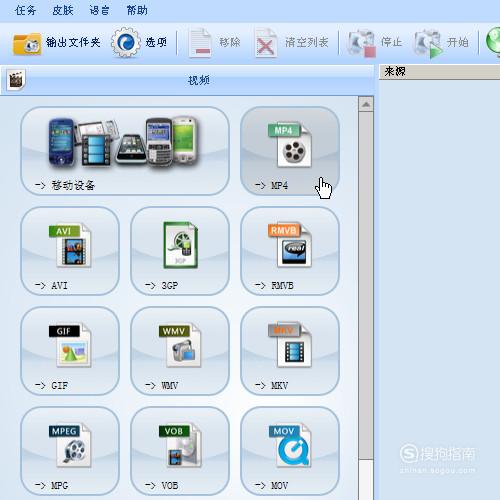Choose the WMV format tile
The image size is (500, 500).
point(180,351)
